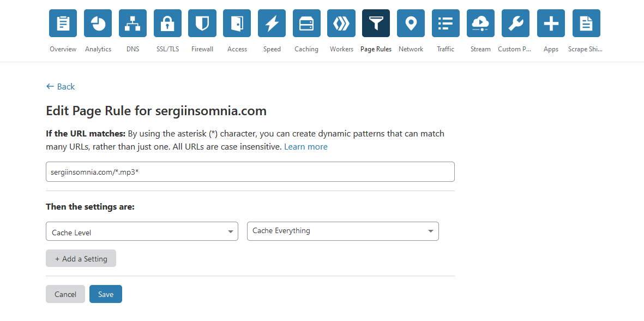
Task: Open the Apps plus icon
Action: [x=551, y=23]
